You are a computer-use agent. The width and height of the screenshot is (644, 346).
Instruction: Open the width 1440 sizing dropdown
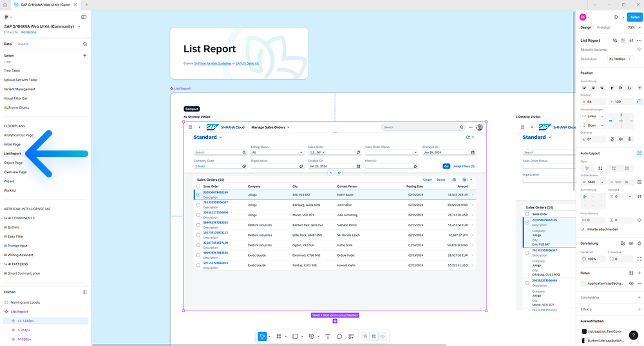pos(603,182)
